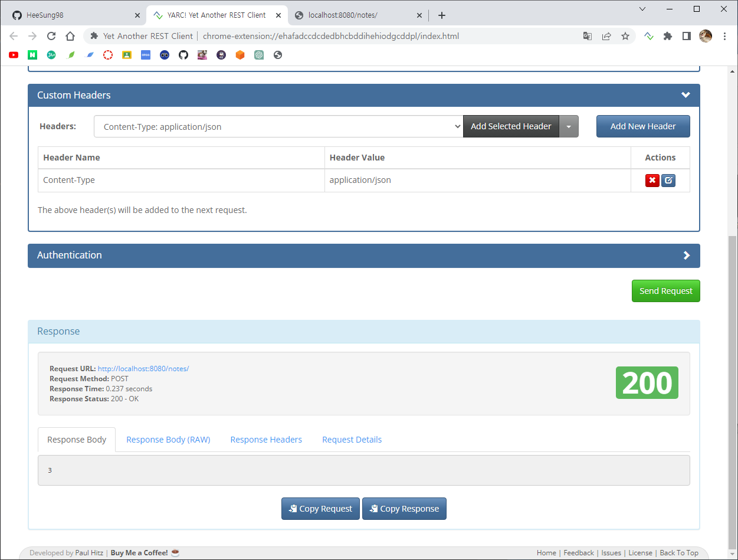Go to the browser home page
The image size is (738, 560).
[x=70, y=36]
